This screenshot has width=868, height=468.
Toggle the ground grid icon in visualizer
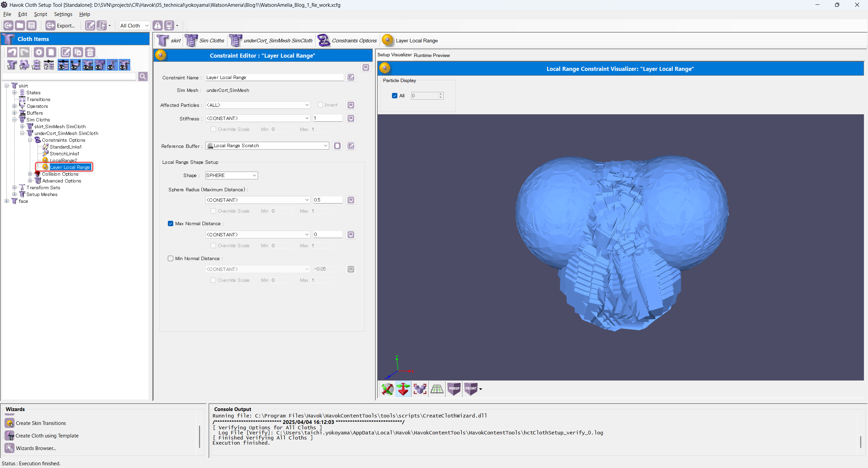click(x=437, y=389)
